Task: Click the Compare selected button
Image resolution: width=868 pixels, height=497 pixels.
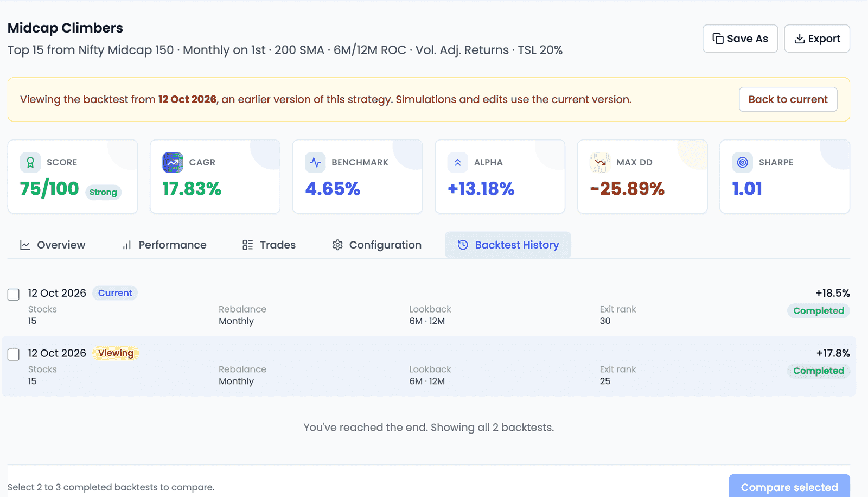Action: tap(789, 487)
